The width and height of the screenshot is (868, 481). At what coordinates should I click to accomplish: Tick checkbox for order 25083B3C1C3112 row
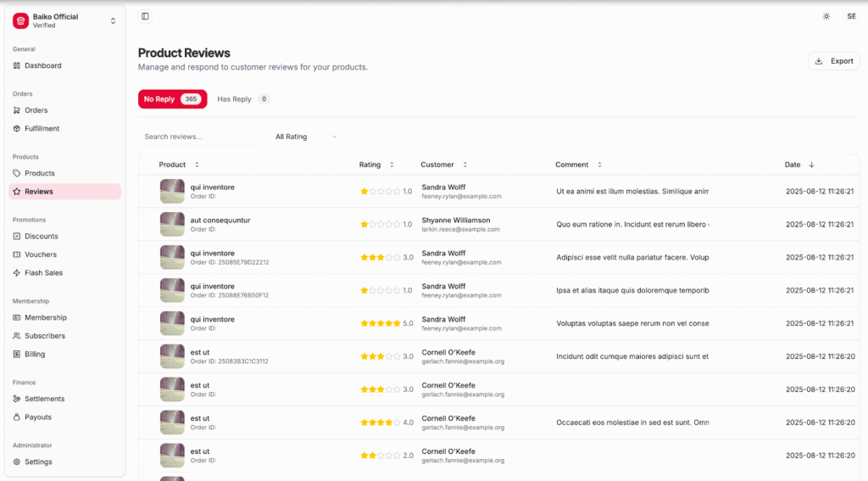tap(147, 356)
